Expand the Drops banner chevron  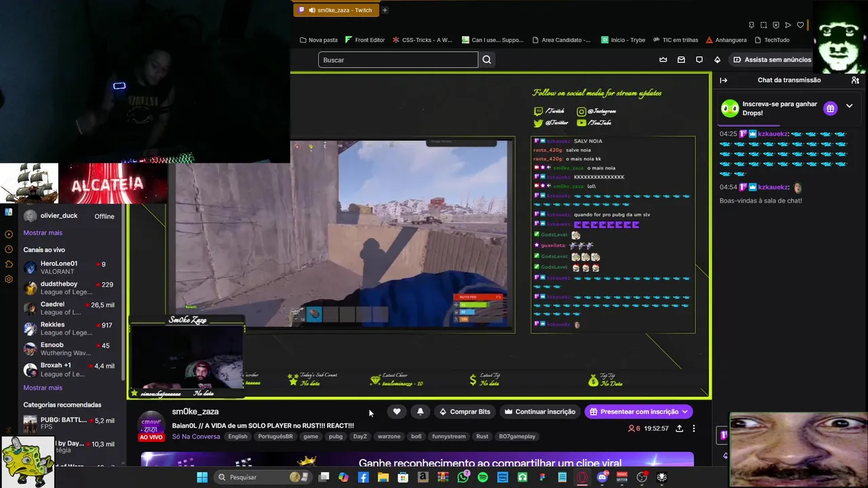pyautogui.click(x=849, y=106)
